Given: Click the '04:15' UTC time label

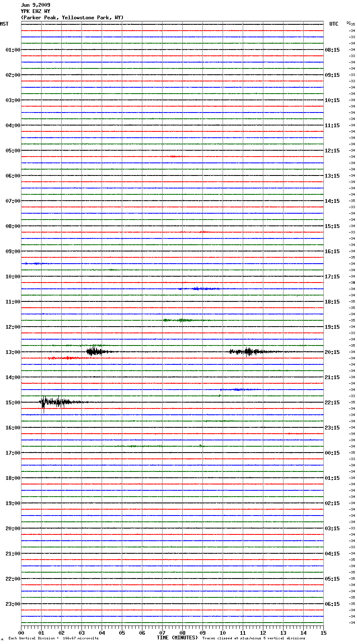Looking at the screenshot, I should [332, 554].
